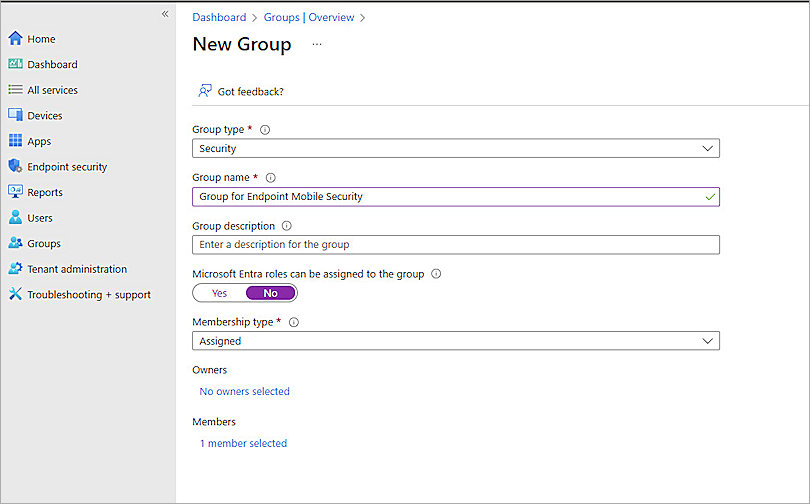Collapse the sidebar with double-chevron icon
This screenshot has width=810, height=504.
tap(165, 14)
